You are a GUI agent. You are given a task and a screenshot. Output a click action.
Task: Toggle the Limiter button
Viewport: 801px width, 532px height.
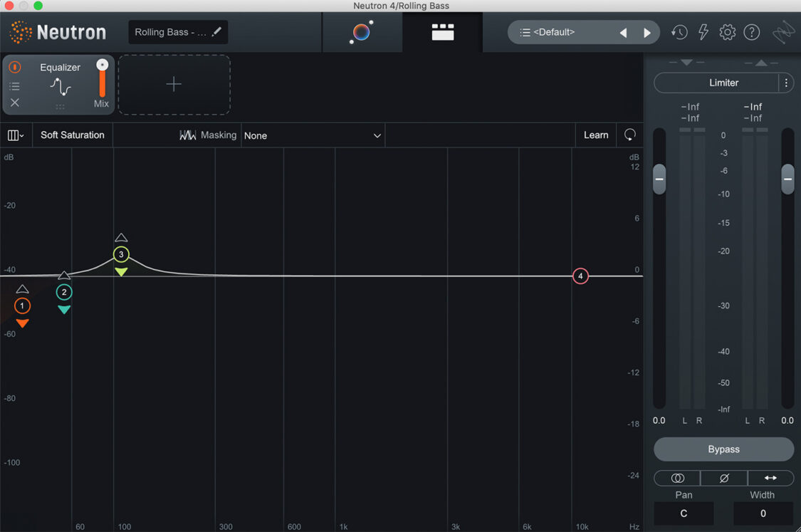tap(716, 83)
